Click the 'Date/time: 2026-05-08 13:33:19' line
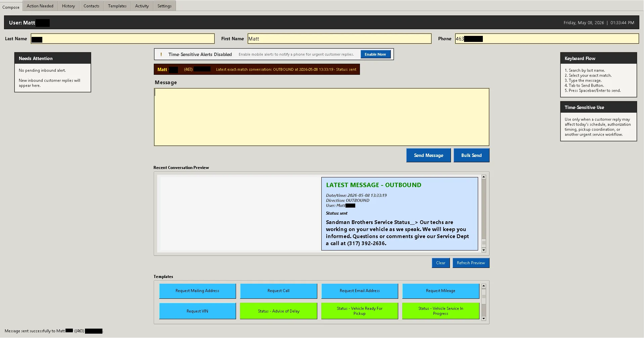Screen dimensions: 644x338 point(356,195)
